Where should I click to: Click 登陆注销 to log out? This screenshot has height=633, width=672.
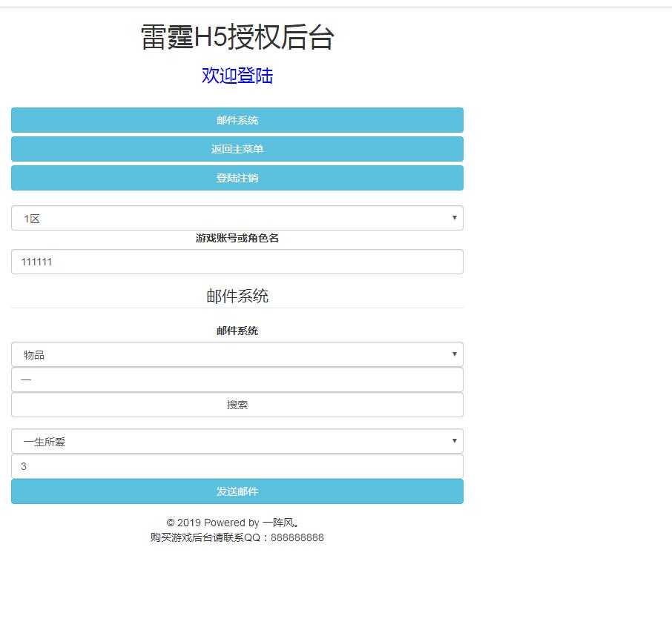point(237,178)
